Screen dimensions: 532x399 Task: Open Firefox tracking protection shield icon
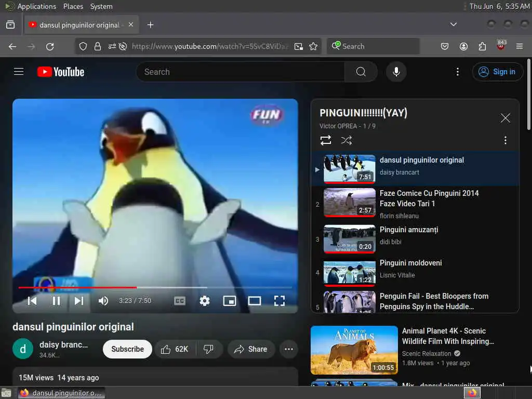click(x=83, y=46)
